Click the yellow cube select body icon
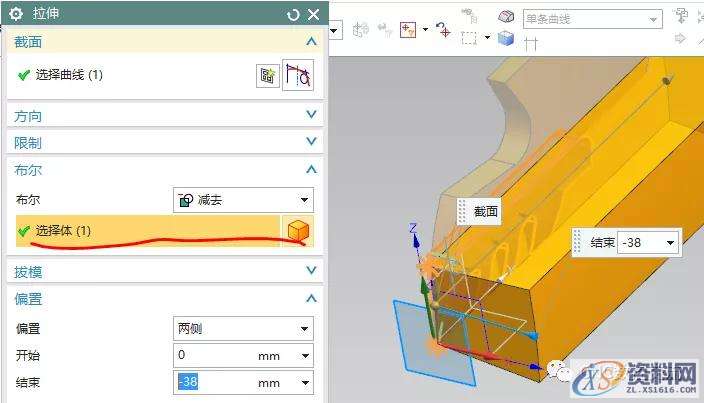704x403 pixels. point(298,231)
